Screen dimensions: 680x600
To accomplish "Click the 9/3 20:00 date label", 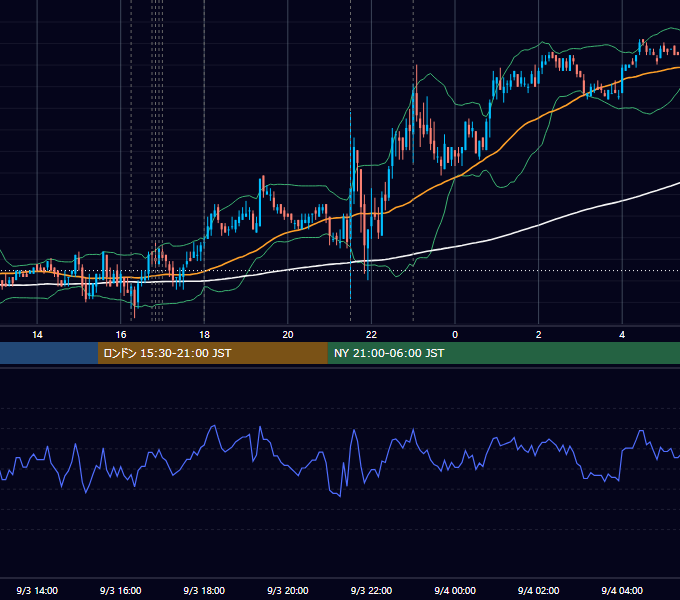I will [288, 590].
